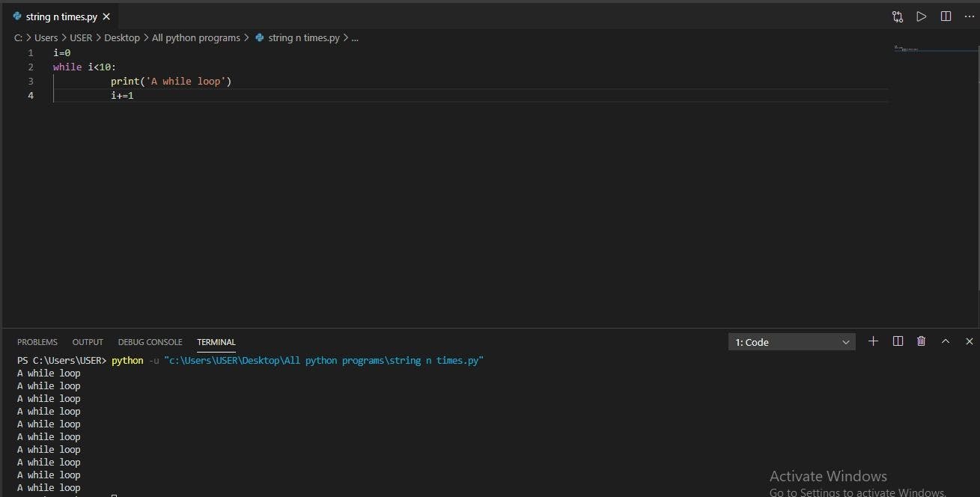
Task: Close the terminal panel
Action: [970, 341]
